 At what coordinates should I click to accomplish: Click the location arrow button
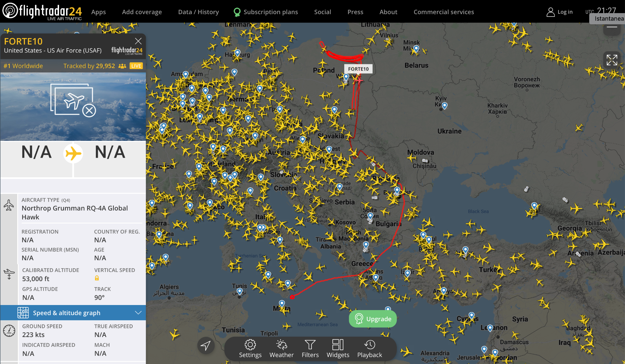tap(206, 345)
